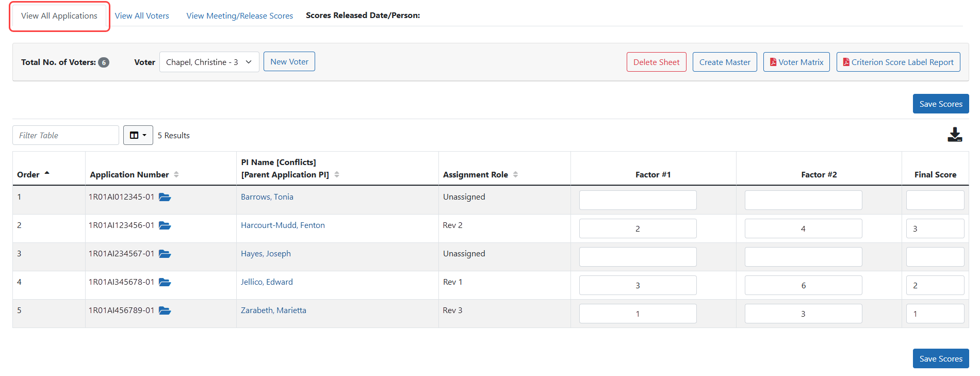Click Factor #2 field for Zarabeth, Marietta
The height and width of the screenshot is (376, 980).
point(803,314)
